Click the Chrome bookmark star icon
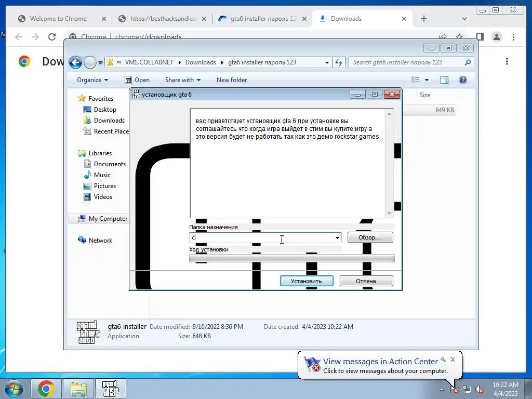 [x=459, y=36]
